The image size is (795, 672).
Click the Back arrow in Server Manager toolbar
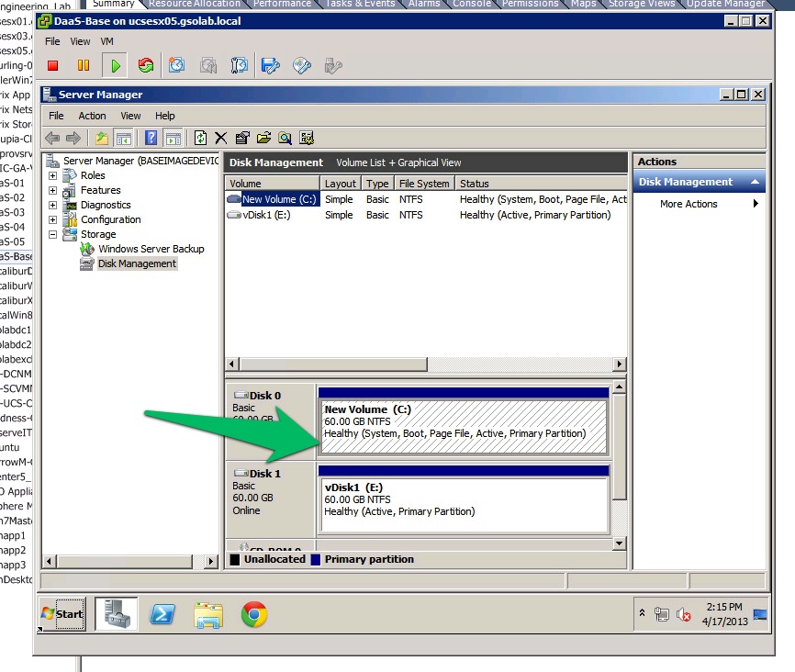pyautogui.click(x=52, y=138)
